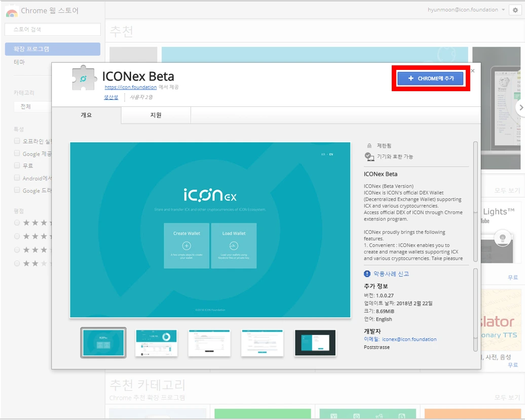Select the fifth dark screenshot thumbnail

(315, 342)
